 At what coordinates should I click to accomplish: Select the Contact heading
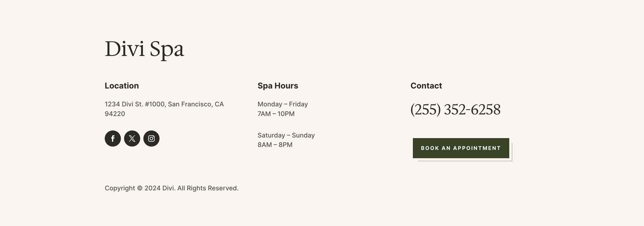pyautogui.click(x=426, y=86)
